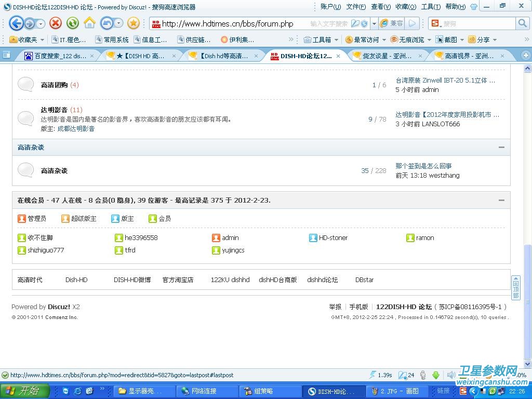Open the 工具箱 toolbox dropdown
Viewport: 532px width, 399px height.
pos(322,39)
